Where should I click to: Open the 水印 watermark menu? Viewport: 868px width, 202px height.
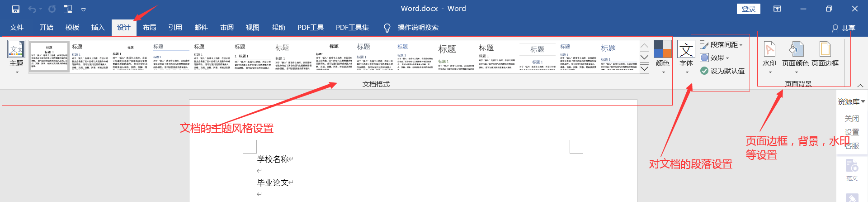769,57
